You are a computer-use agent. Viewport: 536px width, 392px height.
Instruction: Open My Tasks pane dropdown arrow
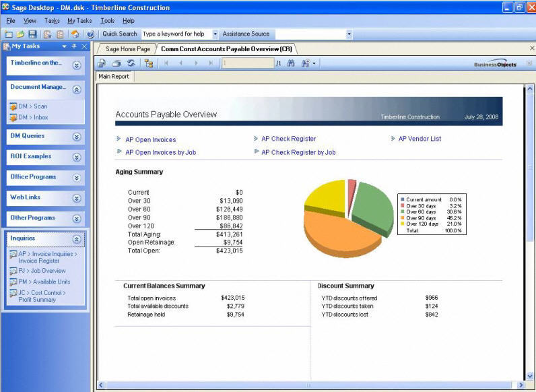[64, 46]
